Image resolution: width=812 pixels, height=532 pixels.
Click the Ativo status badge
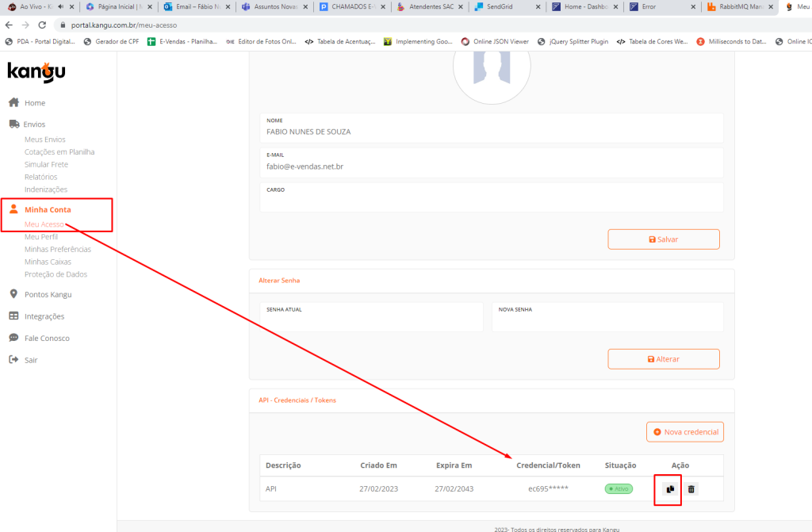click(x=619, y=488)
